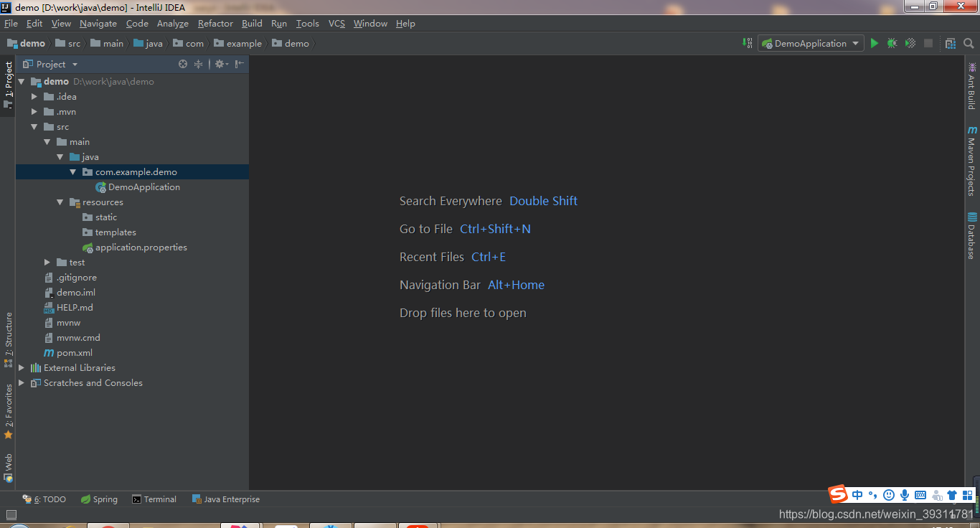Debug DemoApplication with the bug icon

892,43
